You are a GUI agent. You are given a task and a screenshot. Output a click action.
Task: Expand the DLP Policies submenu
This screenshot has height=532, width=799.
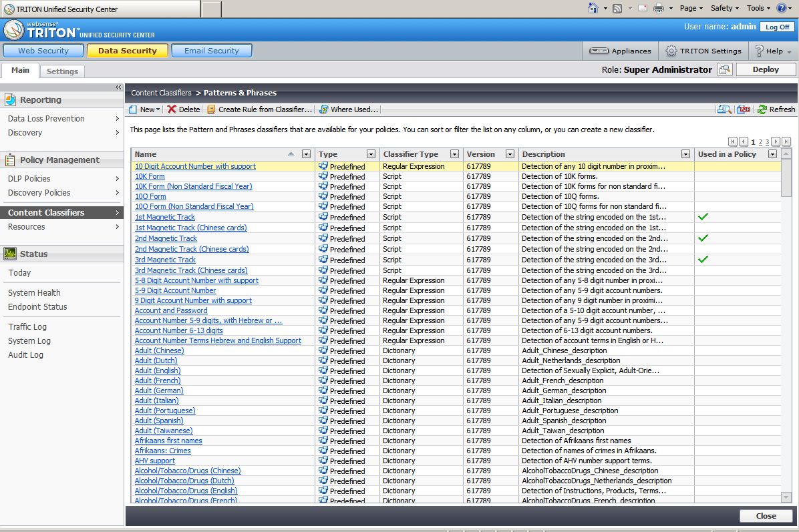click(117, 179)
